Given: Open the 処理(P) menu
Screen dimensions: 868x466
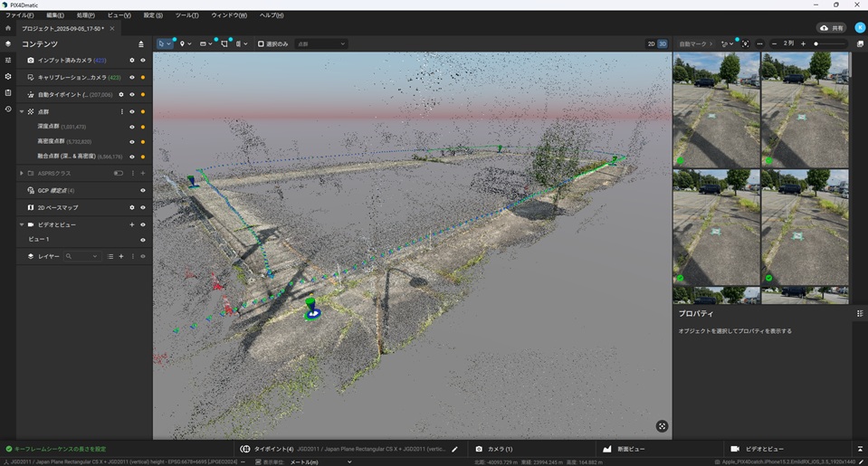Looking at the screenshot, I should point(85,15).
